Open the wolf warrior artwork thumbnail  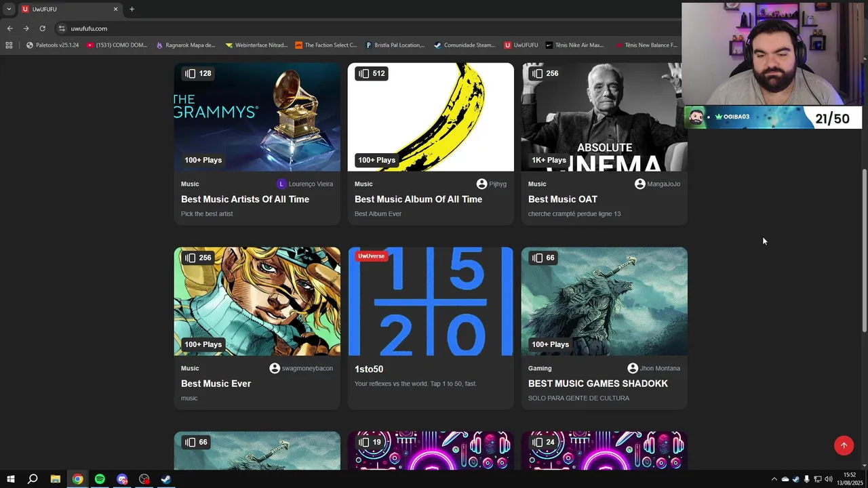[604, 302]
